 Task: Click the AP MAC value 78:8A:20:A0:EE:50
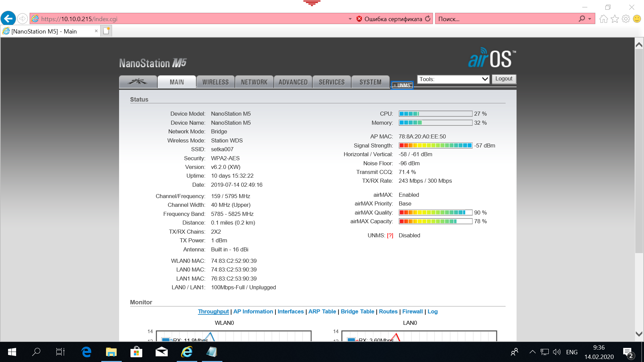click(422, 136)
